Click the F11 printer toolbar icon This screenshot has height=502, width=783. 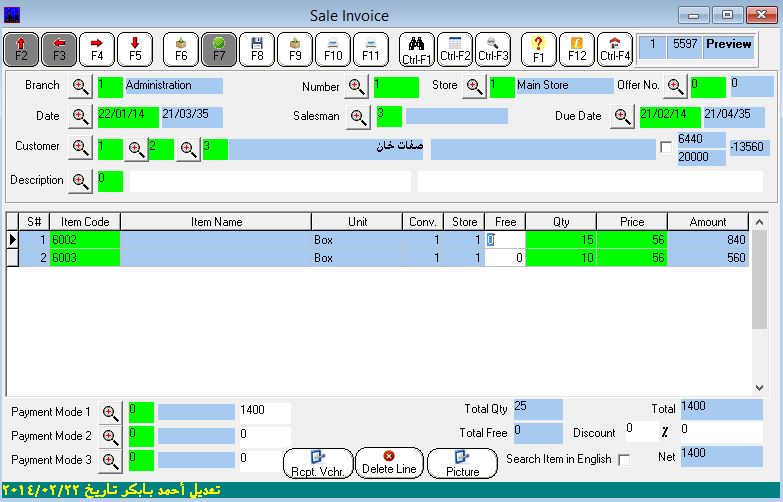click(371, 48)
